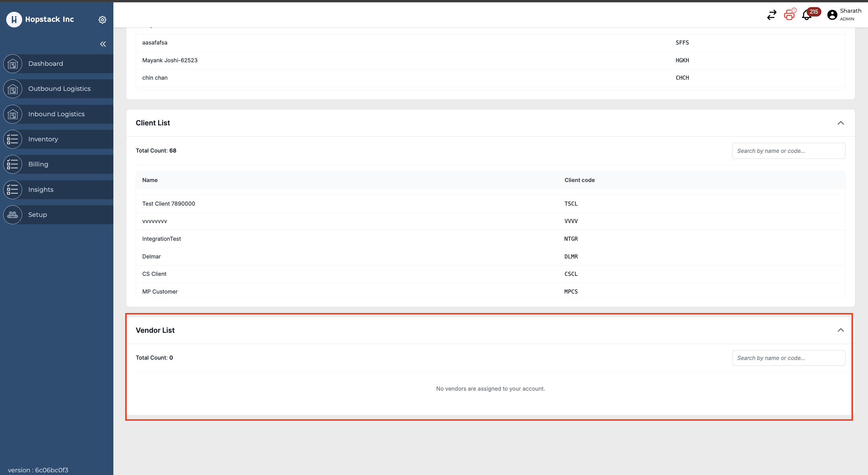Viewport: 868px width, 475px height.
Task: Click the no vendors assigned message
Action: 490,389
